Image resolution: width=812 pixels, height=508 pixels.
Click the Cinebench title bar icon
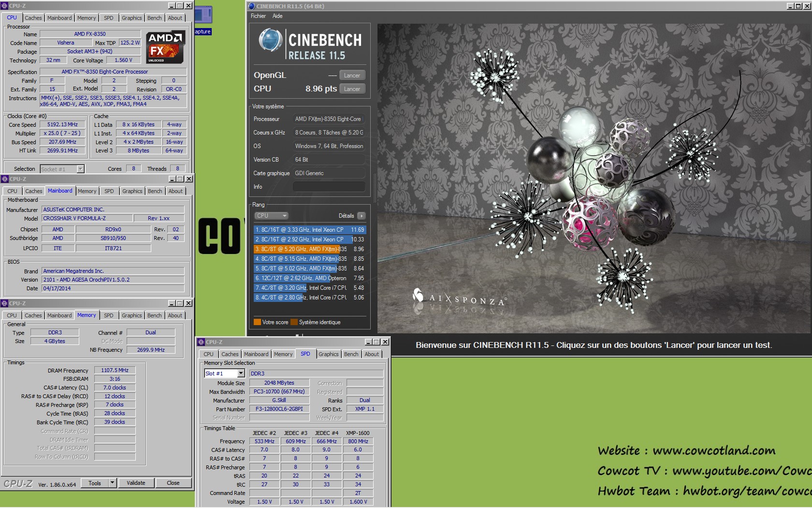[251, 6]
